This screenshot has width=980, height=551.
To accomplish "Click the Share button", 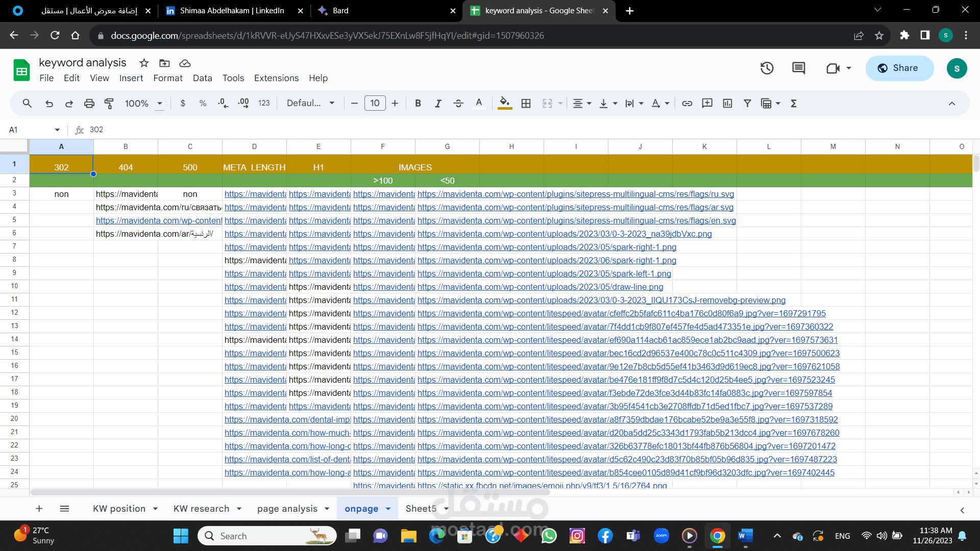I will click(x=899, y=68).
